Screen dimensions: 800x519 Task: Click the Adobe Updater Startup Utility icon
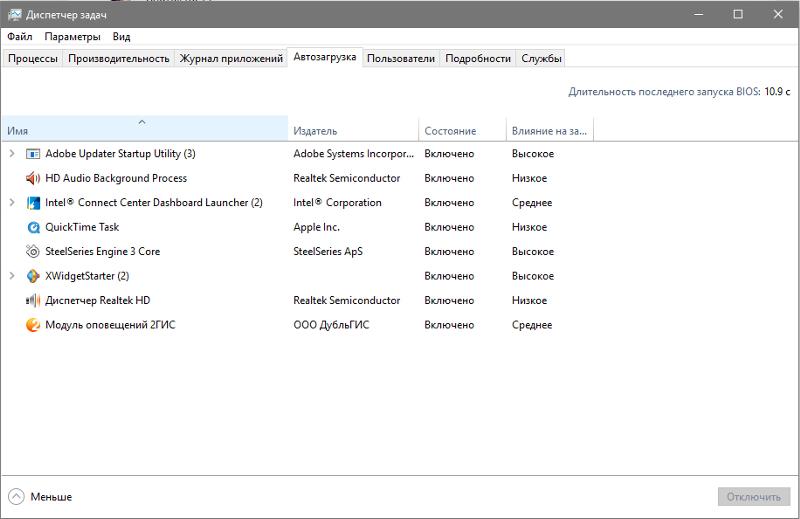coord(33,154)
